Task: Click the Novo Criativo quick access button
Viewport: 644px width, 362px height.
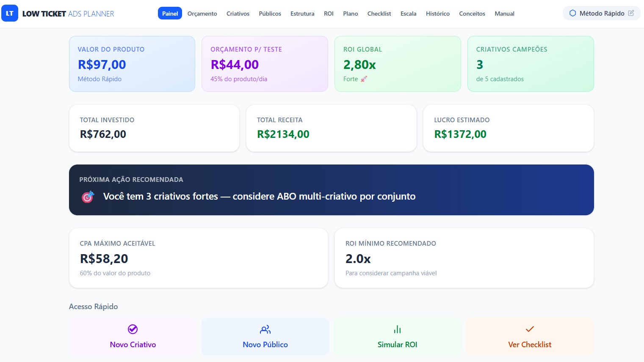Action: click(133, 337)
